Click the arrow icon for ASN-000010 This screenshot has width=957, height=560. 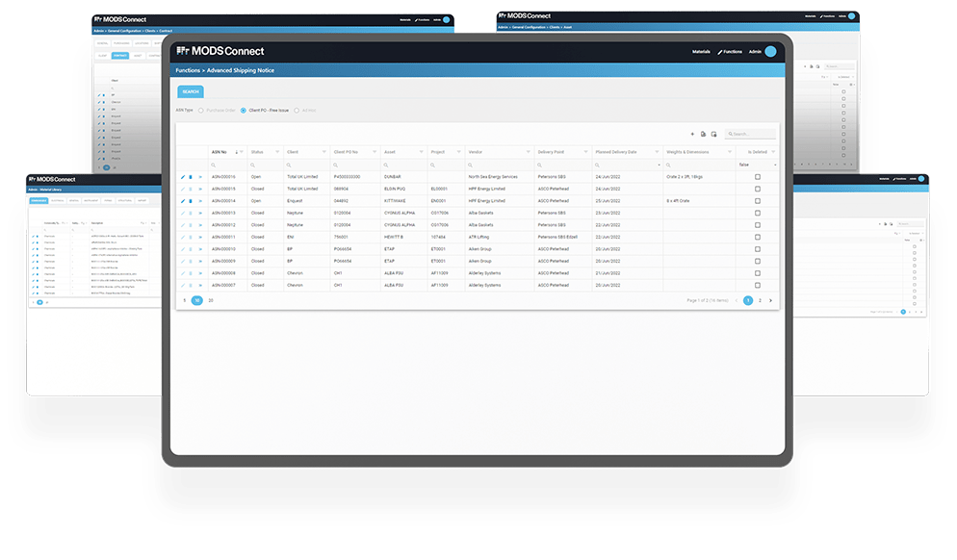[200, 249]
